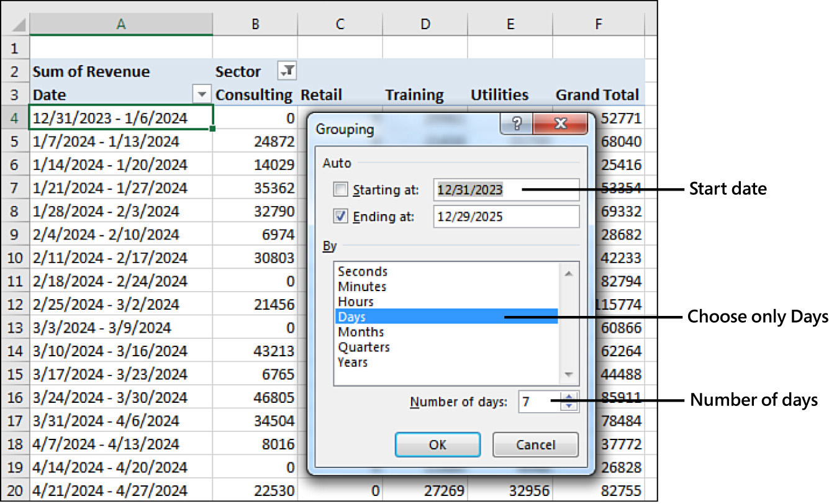Image resolution: width=829 pixels, height=504 pixels.
Task: Click the Select All corner triangle
Action: click(x=19, y=25)
